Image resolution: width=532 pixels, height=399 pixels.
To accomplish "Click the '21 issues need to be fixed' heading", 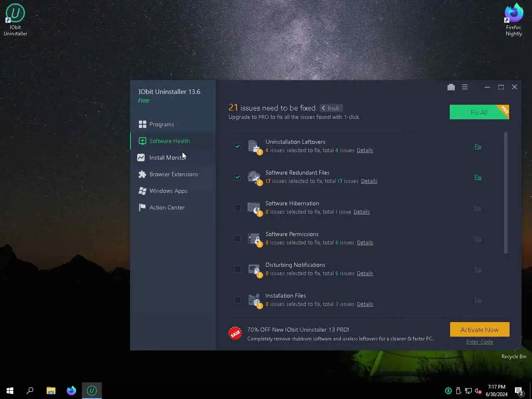I will (x=273, y=108).
